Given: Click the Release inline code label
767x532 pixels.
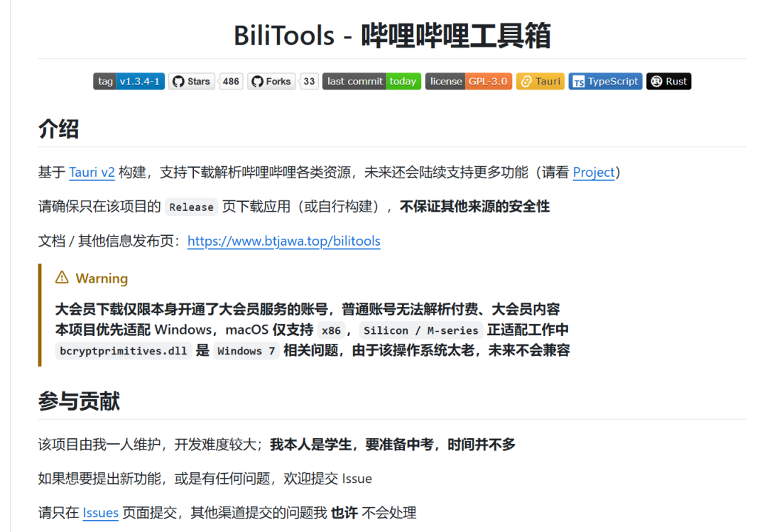Looking at the screenshot, I should point(191,207).
